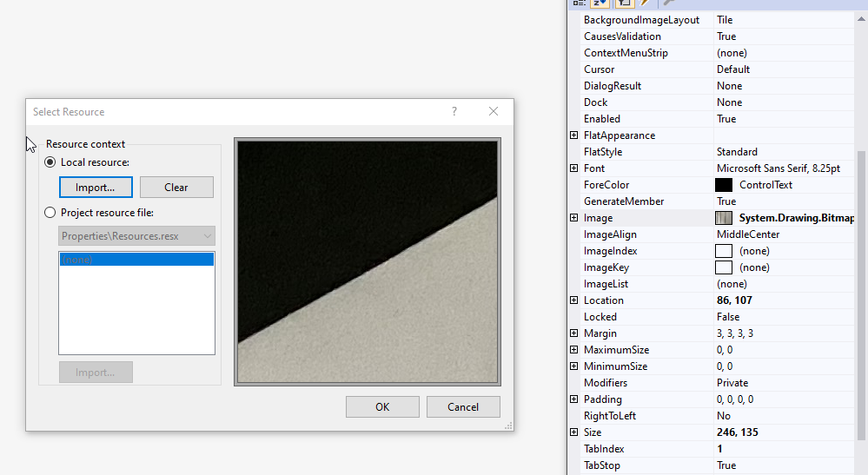Open the Properties\Resources.resx dropdown

coord(136,236)
